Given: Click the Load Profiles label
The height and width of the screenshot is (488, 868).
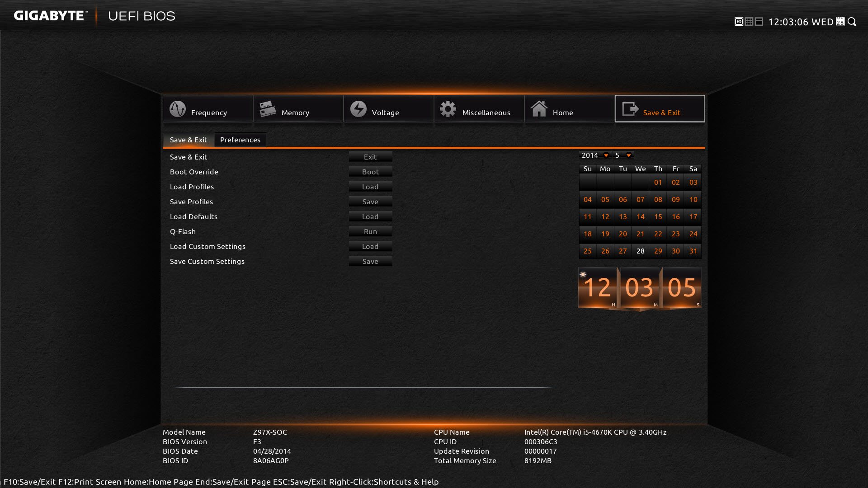Looking at the screenshot, I should pyautogui.click(x=192, y=187).
